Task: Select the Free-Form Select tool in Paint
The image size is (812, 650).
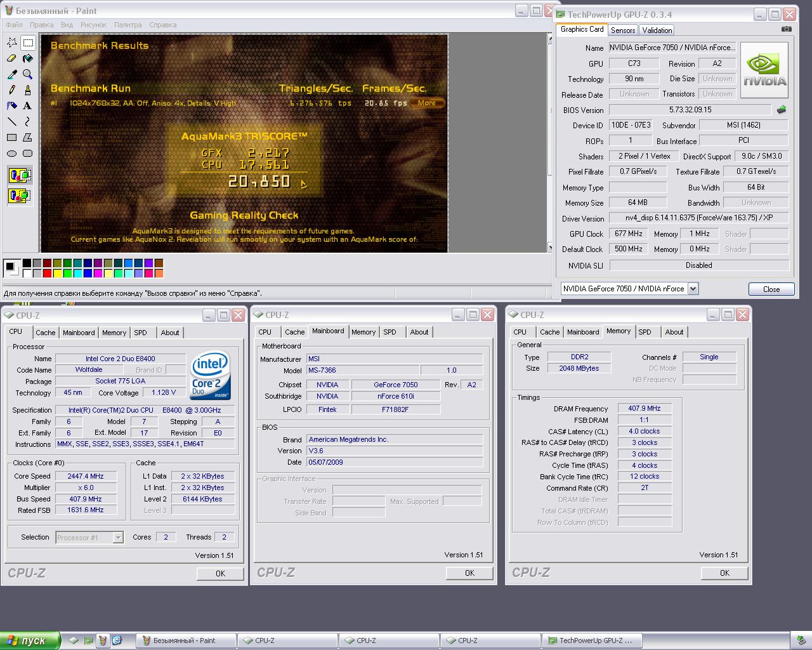Action: (12, 43)
